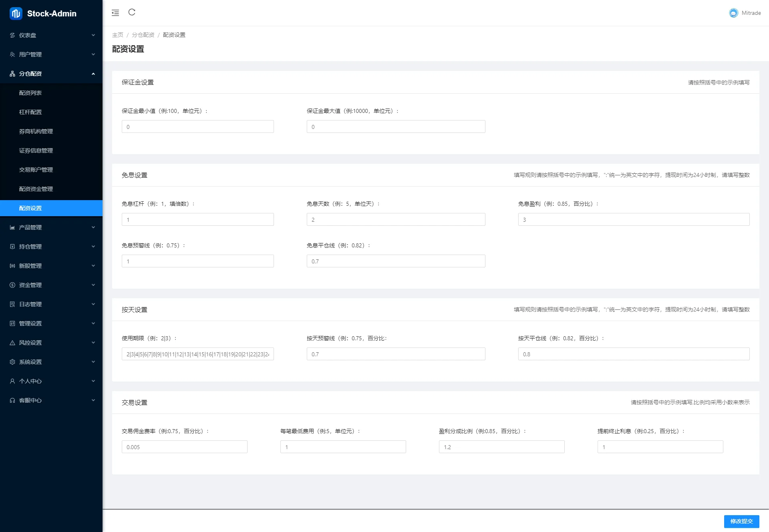Click the 系统设置 gear icon
Viewport: 769px width, 532px height.
click(x=12, y=362)
